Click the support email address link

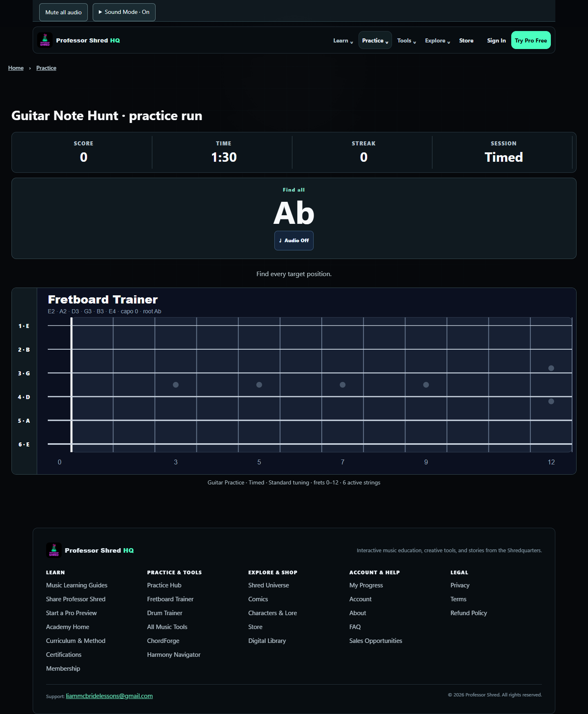pos(109,696)
